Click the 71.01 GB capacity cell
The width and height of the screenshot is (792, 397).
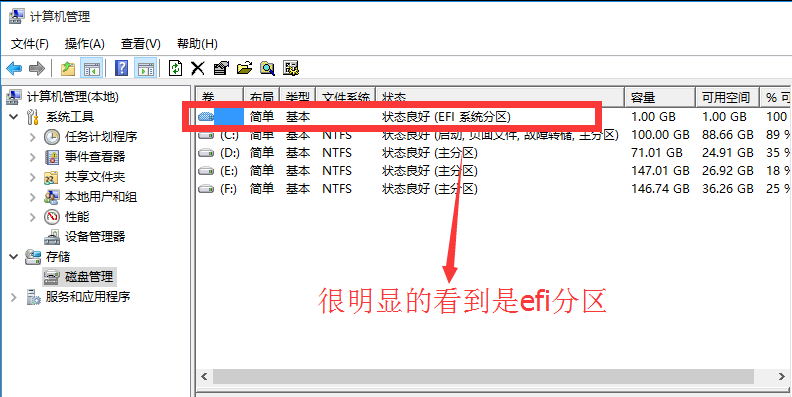657,153
